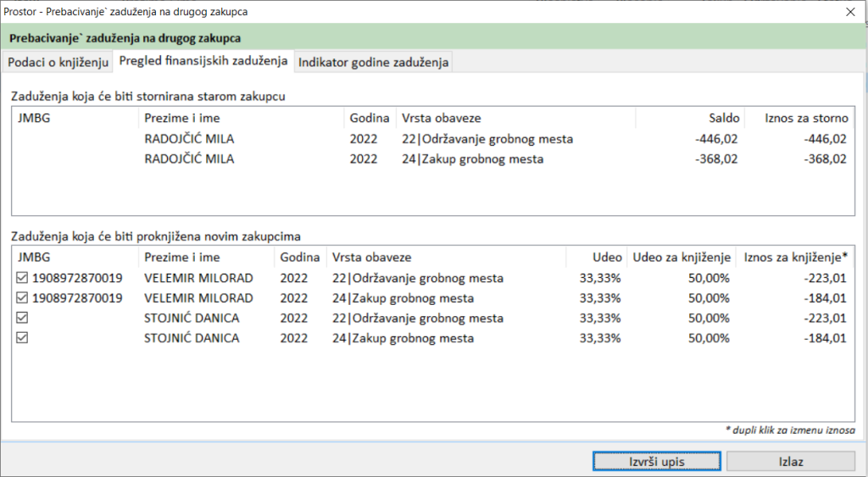Click the vertical scrollbar on the dialog's right edge
This screenshot has width=868, height=477.
(x=863, y=254)
